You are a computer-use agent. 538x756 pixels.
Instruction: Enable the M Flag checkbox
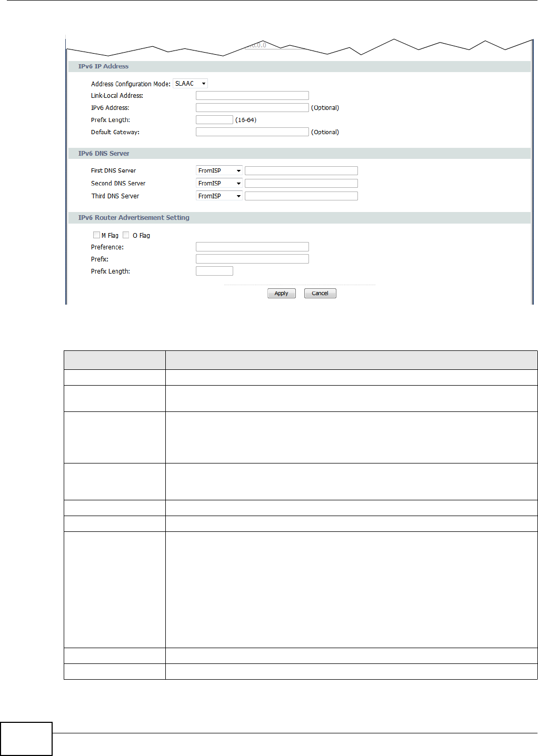pyautogui.click(x=96, y=235)
